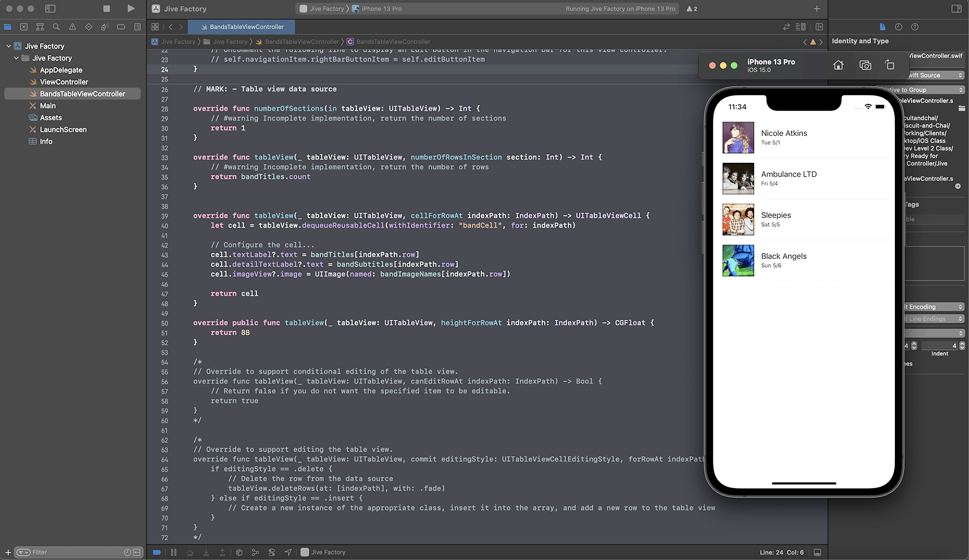Image resolution: width=969 pixels, height=560 pixels.
Task: Pause program execution in debug bar
Action: click(x=174, y=552)
